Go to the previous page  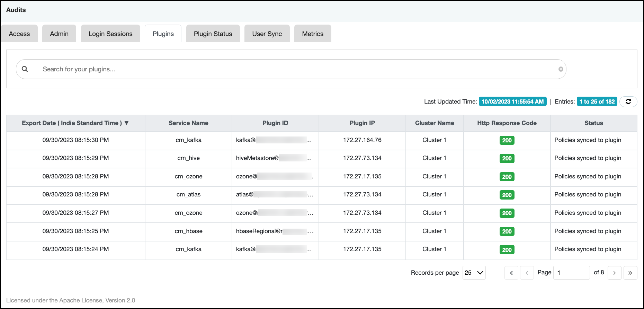coord(527,273)
